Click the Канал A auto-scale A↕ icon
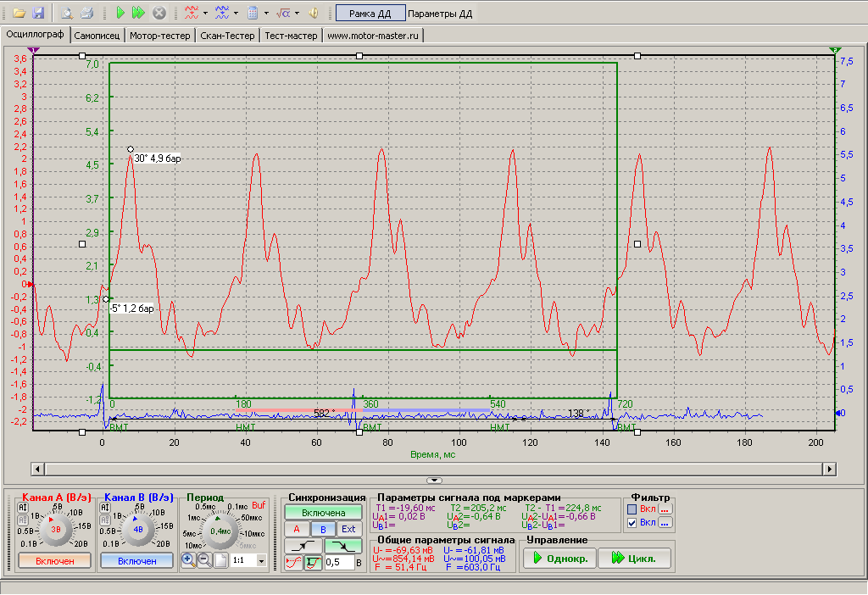 pyautogui.click(x=23, y=508)
